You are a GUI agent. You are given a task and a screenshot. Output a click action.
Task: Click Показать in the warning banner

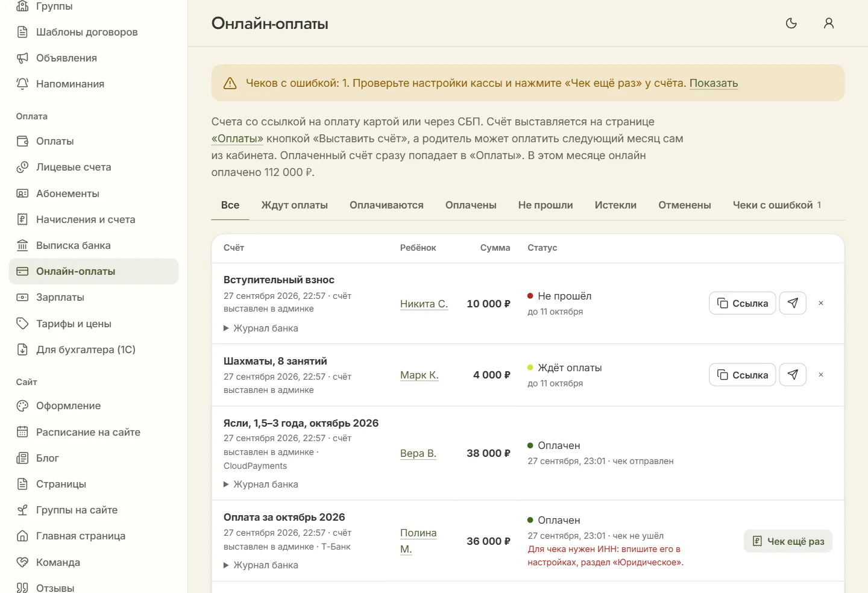click(x=714, y=83)
